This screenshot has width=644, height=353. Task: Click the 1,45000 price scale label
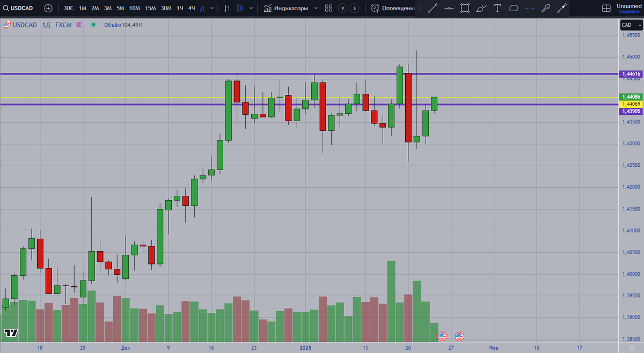tap(630, 57)
